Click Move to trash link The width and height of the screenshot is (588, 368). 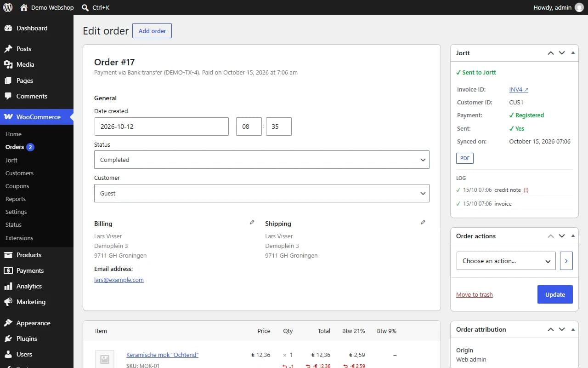tap(475, 295)
